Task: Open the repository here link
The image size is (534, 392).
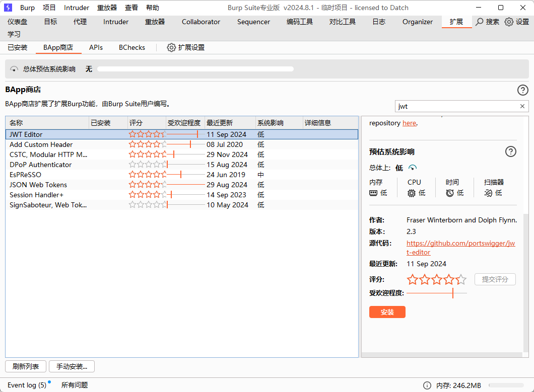Action: pos(409,123)
